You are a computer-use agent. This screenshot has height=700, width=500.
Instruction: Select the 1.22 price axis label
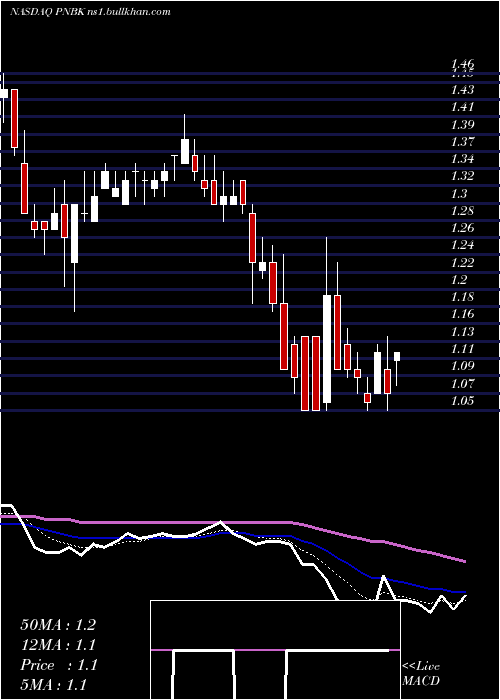coord(462,262)
